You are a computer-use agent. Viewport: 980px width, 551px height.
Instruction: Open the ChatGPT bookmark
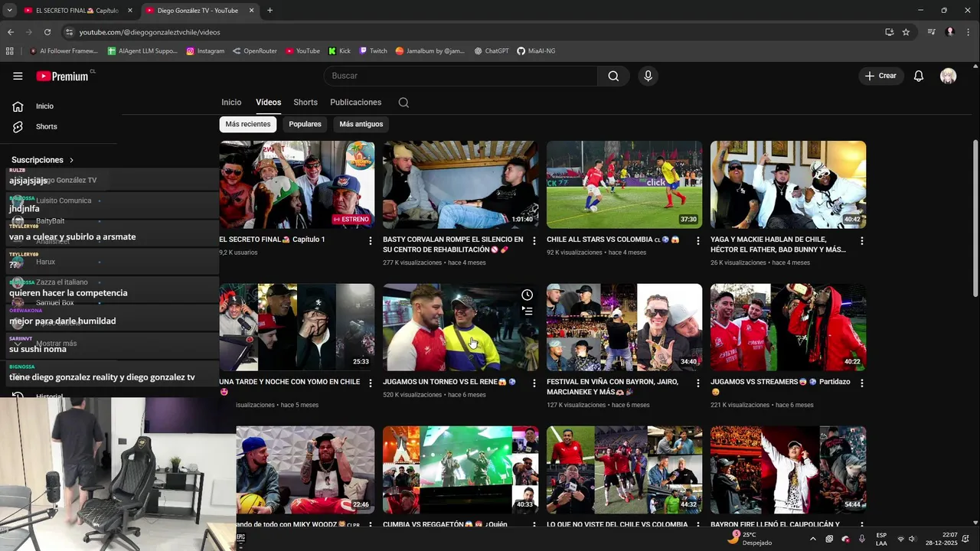pyautogui.click(x=491, y=51)
